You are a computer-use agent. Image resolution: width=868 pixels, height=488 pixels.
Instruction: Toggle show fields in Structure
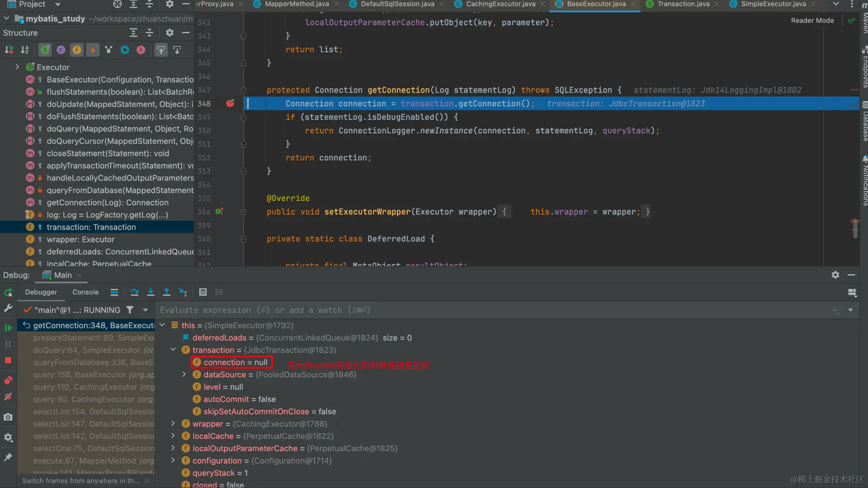tap(77, 50)
